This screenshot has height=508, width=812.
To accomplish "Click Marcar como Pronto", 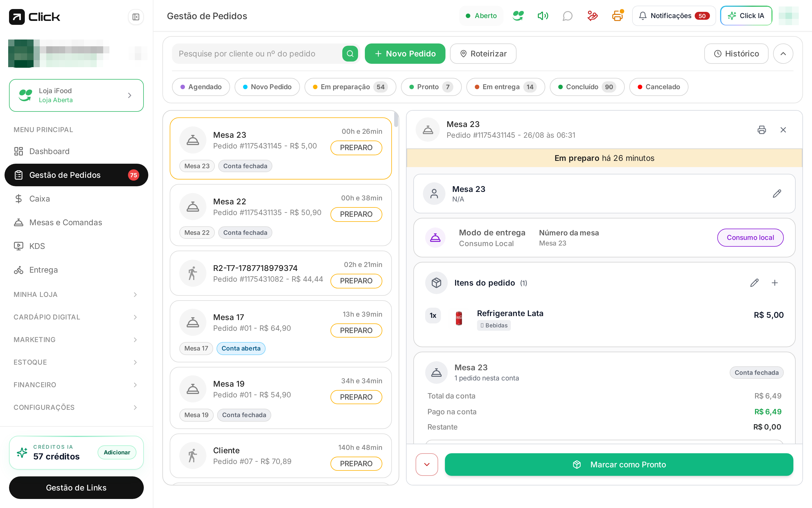I will tap(619, 465).
